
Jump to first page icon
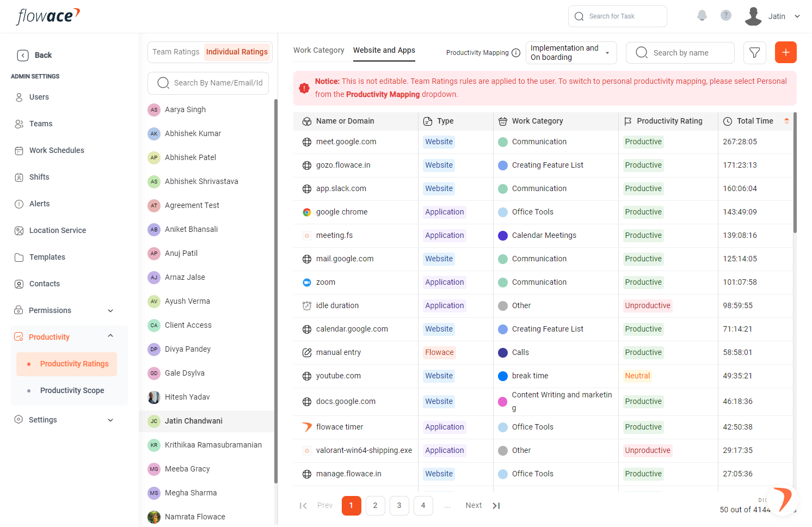(x=303, y=506)
